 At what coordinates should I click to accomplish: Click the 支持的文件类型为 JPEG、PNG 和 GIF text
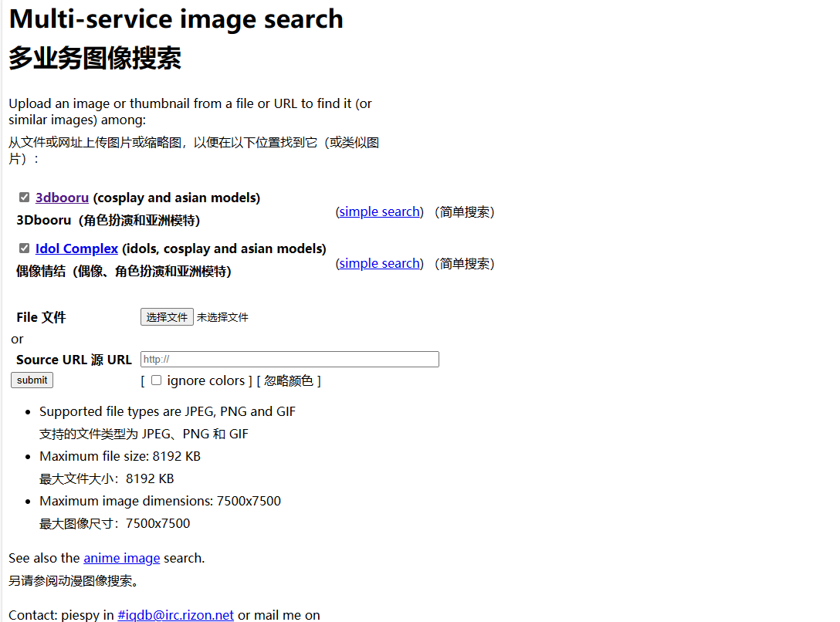point(144,434)
